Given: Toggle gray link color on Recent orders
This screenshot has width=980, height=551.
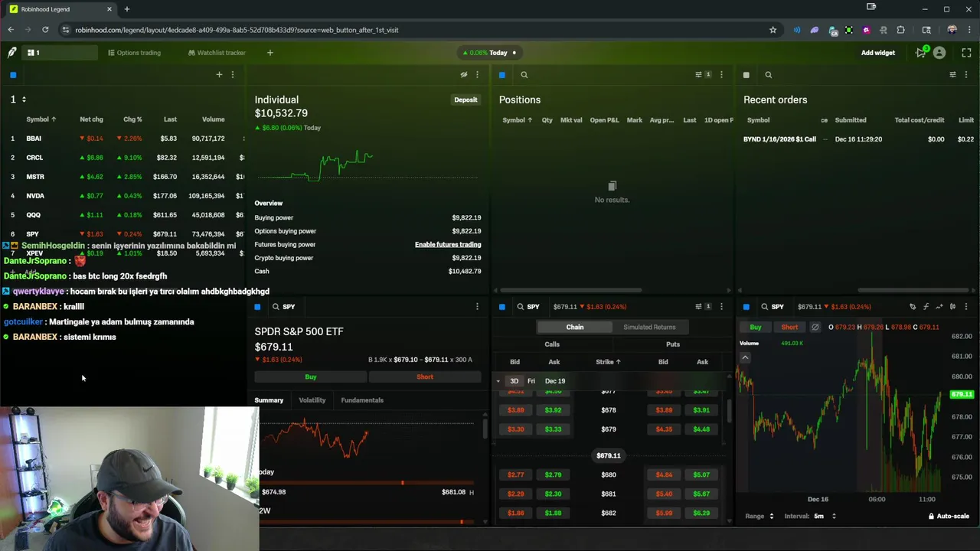Looking at the screenshot, I should (x=746, y=75).
